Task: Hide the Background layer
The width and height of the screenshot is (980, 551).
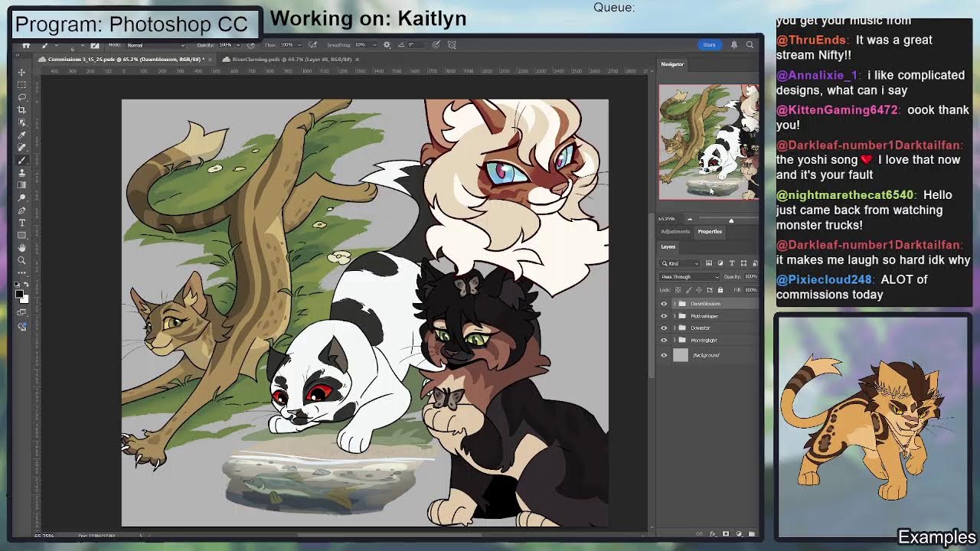Action: click(x=664, y=355)
